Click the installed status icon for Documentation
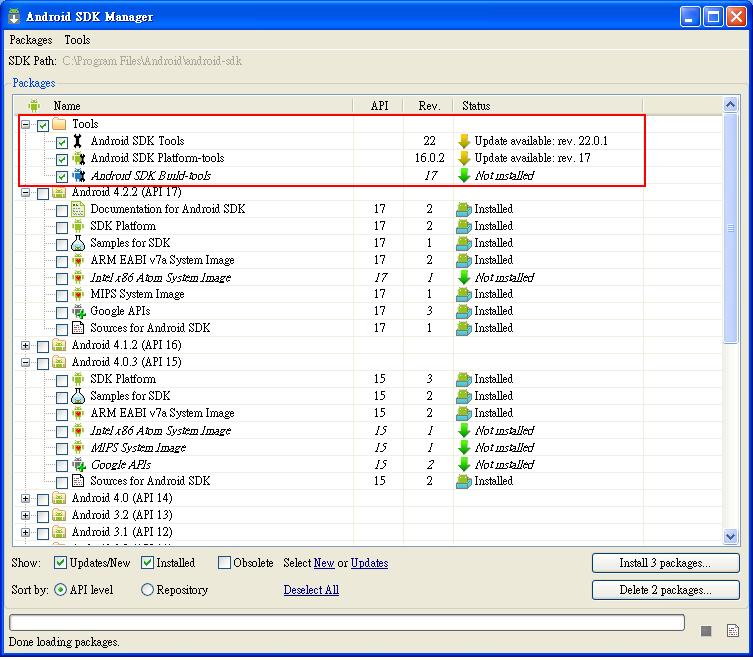The image size is (753, 660). click(x=463, y=209)
